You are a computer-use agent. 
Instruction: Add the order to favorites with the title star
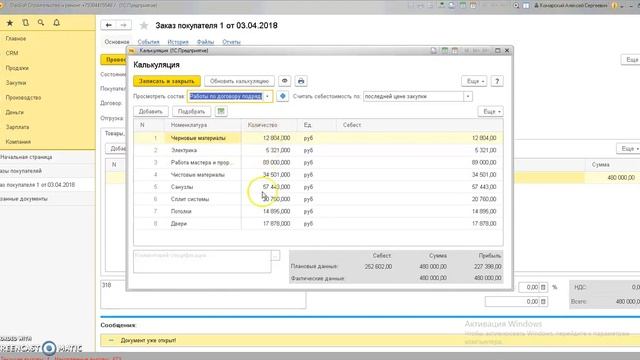point(144,26)
